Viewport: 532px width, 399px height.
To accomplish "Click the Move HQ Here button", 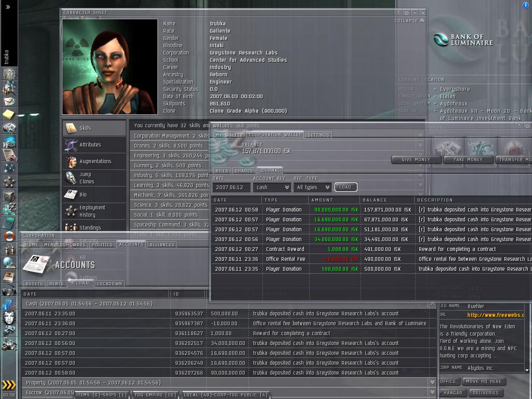I will click(x=484, y=381).
